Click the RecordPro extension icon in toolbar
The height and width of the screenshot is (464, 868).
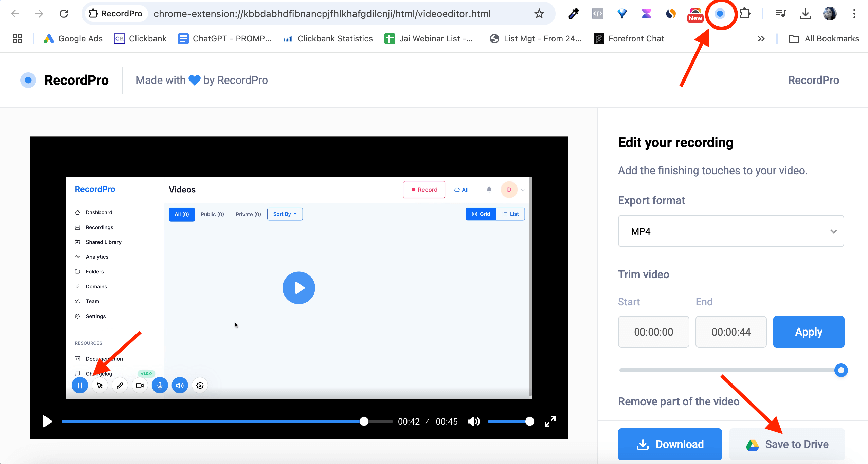click(x=720, y=14)
